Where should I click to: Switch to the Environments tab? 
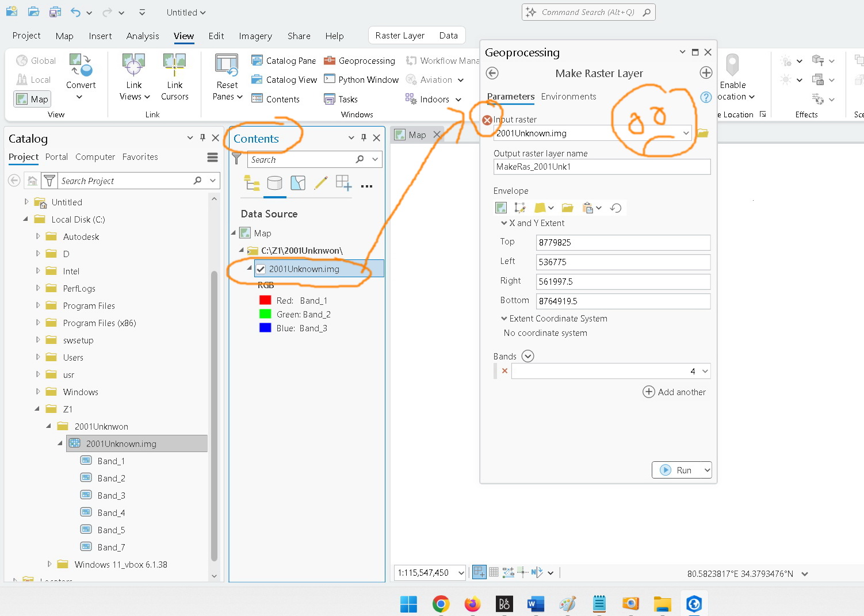pyautogui.click(x=568, y=97)
